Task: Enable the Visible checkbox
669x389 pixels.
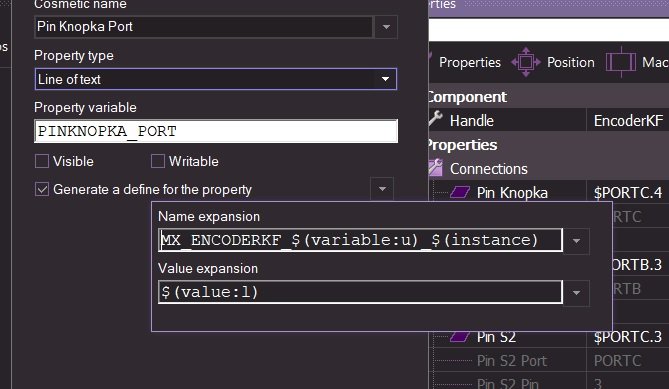Action: coord(42,161)
